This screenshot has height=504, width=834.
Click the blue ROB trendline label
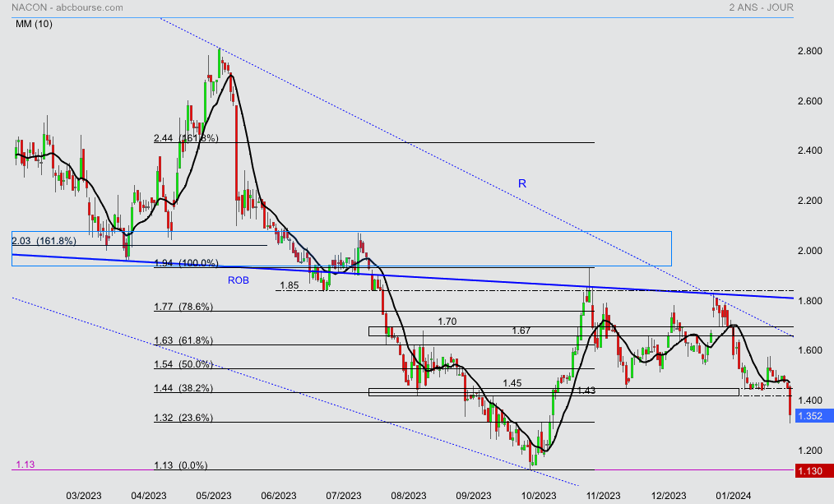point(239,280)
